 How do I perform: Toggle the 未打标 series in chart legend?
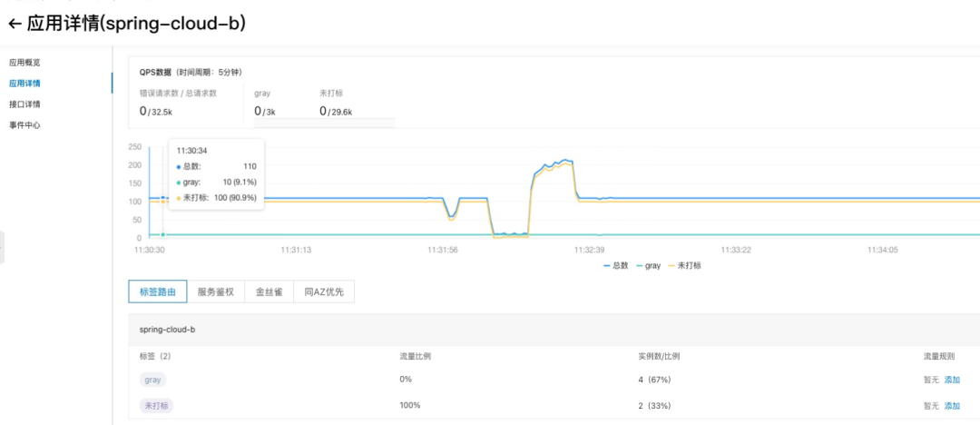tap(684, 265)
